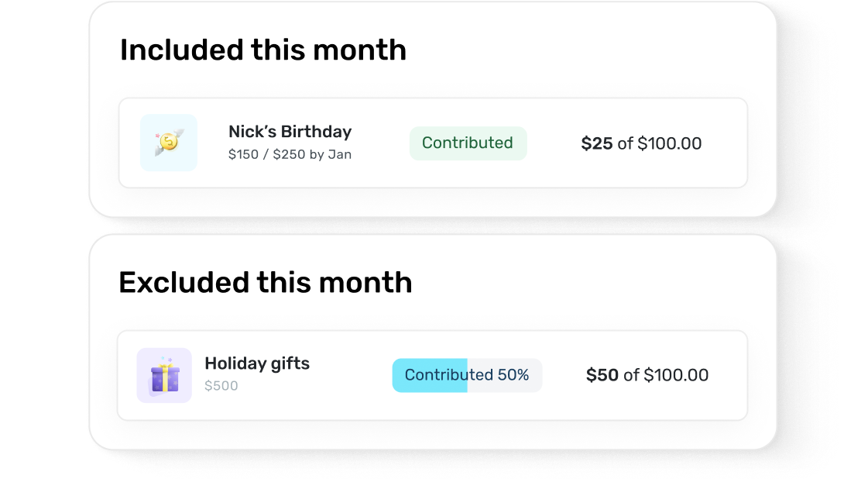Toggle Holiday gifts inclusion for this month
Image resolution: width=868 pixels, height=489 pixels.
click(467, 375)
